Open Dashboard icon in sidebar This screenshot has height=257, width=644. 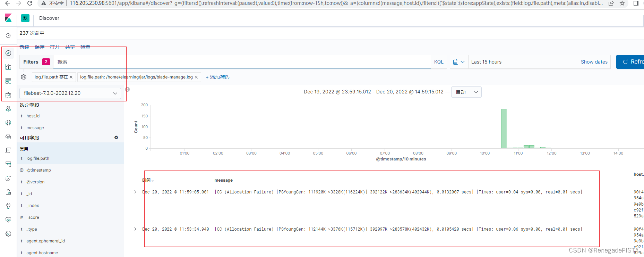8,81
